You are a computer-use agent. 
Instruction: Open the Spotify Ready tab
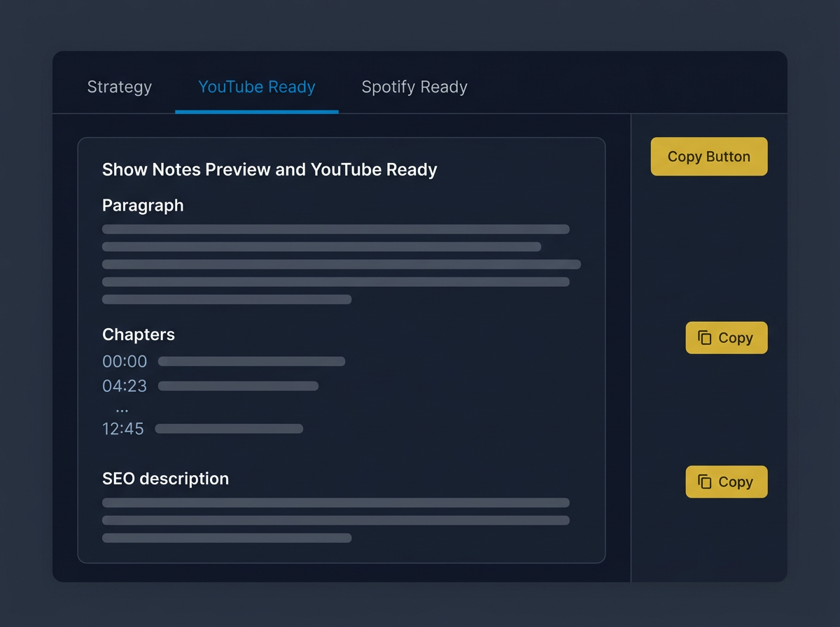click(414, 87)
